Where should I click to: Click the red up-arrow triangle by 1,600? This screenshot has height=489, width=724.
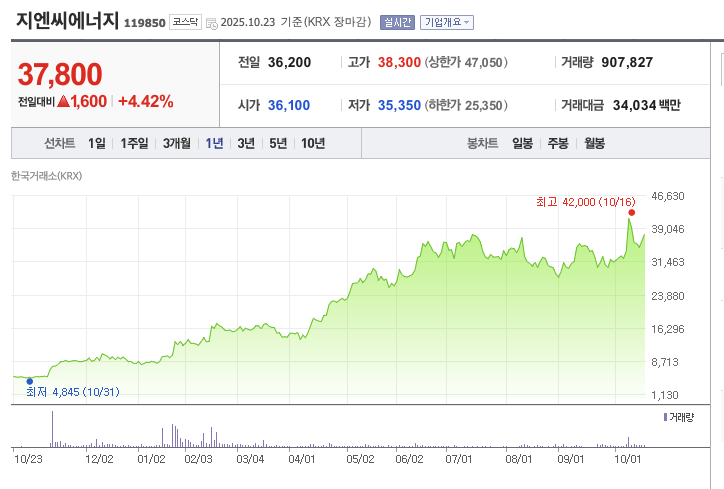point(63,101)
